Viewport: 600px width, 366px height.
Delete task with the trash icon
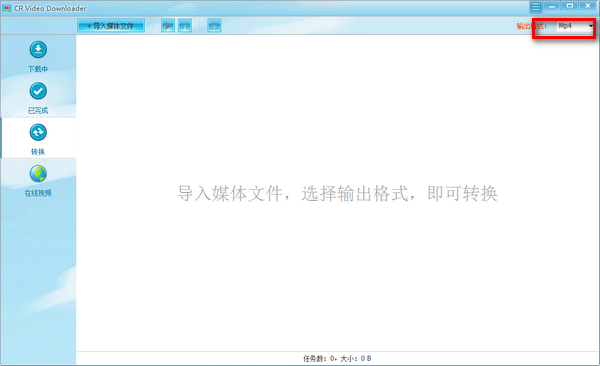click(x=214, y=26)
